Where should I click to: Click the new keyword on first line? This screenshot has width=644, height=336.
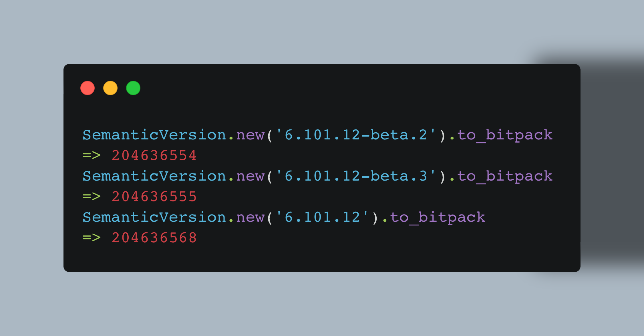pos(251,135)
